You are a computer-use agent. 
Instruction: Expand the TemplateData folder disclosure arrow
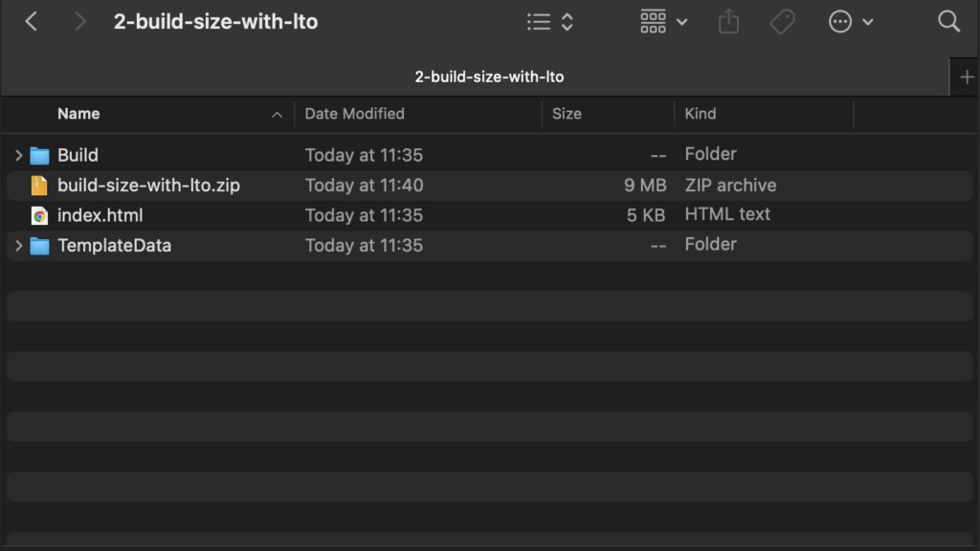18,246
